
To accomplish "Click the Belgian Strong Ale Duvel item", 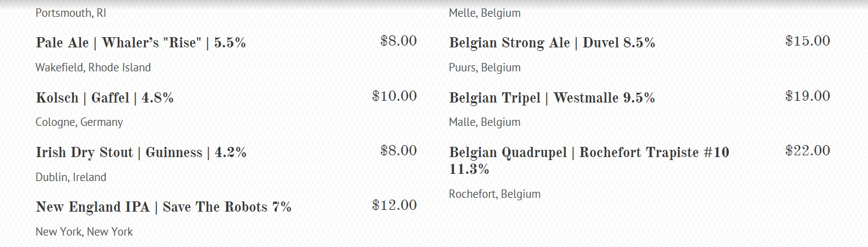I will coord(551,43).
